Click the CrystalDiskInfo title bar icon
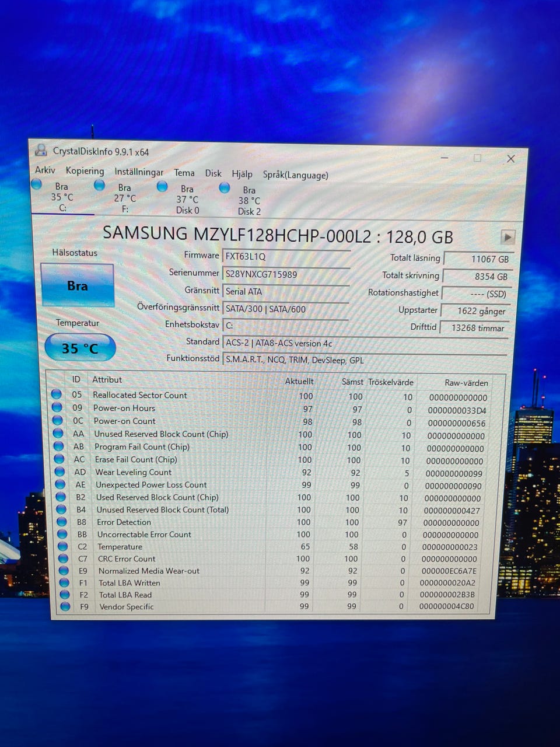The width and height of the screenshot is (560, 747). pos(41,150)
